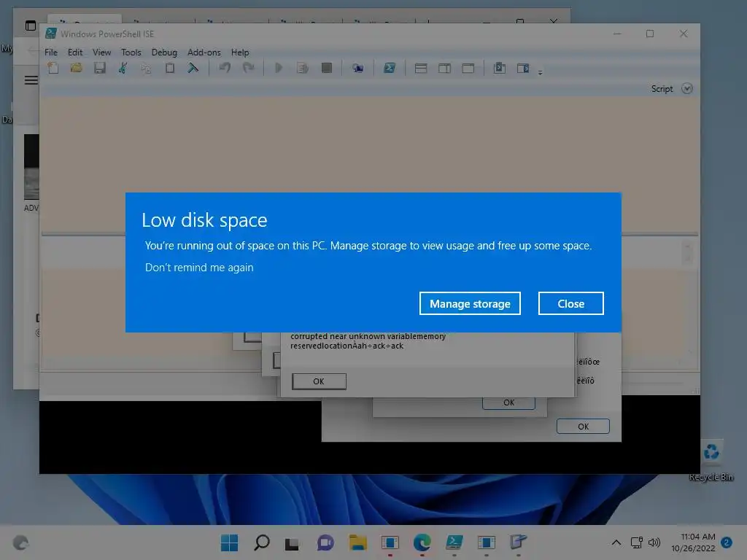Image resolution: width=747 pixels, height=560 pixels.
Task: Click the Run Selection icon
Action: [303, 68]
